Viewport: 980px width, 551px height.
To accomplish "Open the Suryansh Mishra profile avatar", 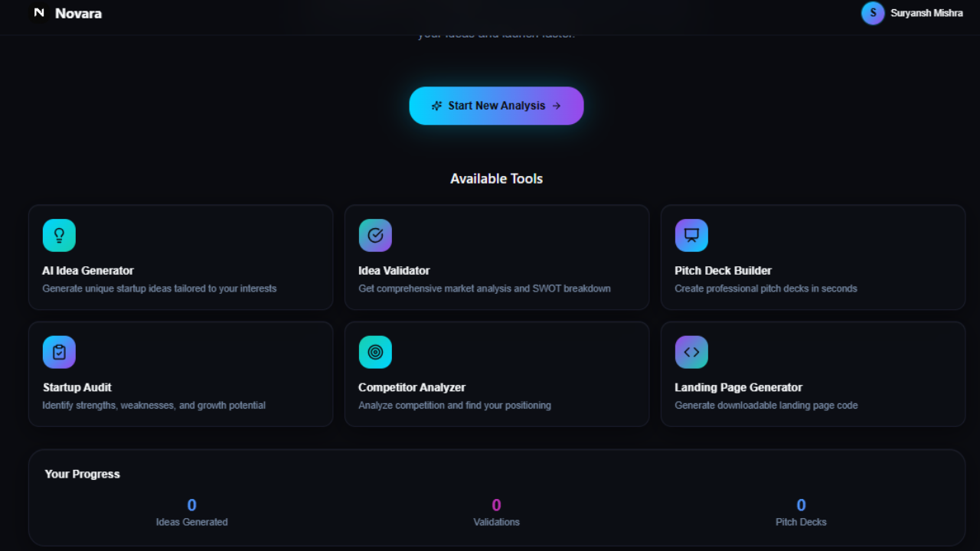I will pyautogui.click(x=872, y=13).
